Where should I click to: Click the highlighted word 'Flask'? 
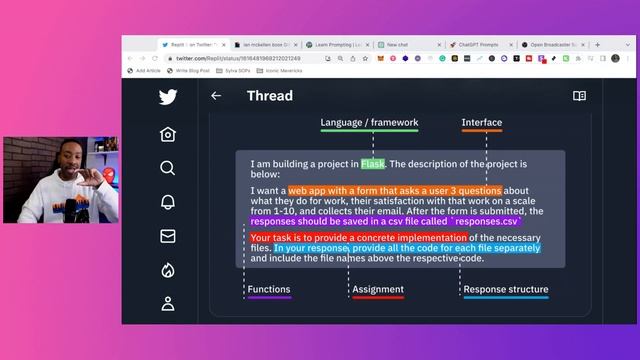(x=373, y=164)
